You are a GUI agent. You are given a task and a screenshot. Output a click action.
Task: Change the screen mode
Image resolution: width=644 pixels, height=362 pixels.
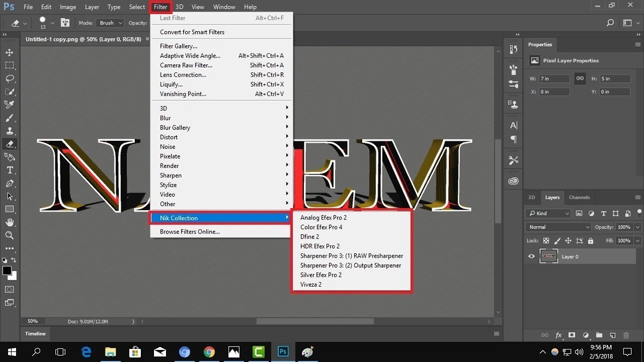10,302
